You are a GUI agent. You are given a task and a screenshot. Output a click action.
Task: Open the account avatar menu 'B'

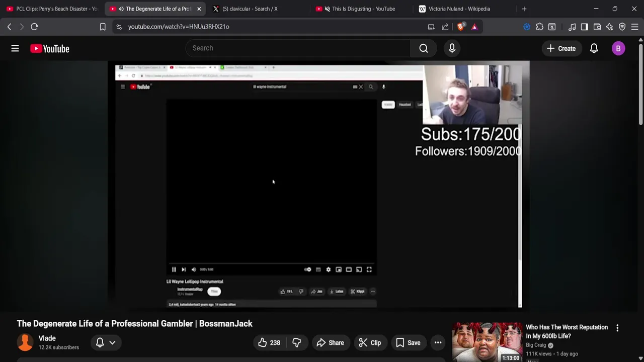(618, 48)
